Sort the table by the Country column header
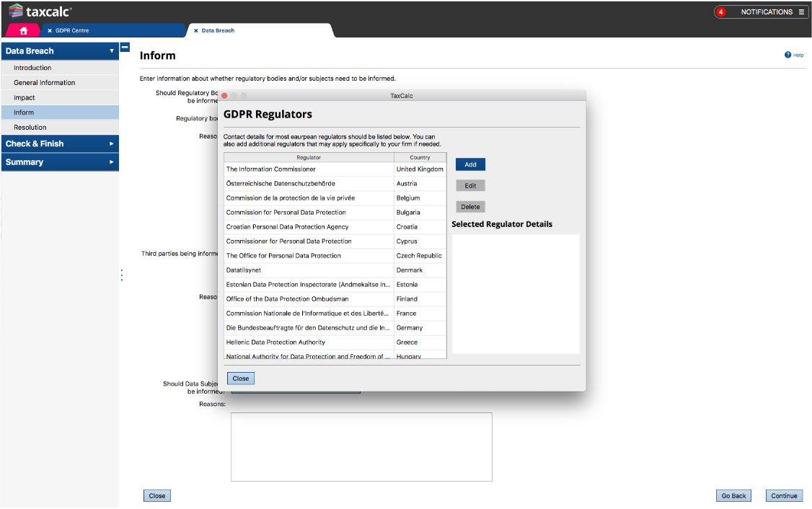Viewport: 812px width, 509px height. (420, 157)
